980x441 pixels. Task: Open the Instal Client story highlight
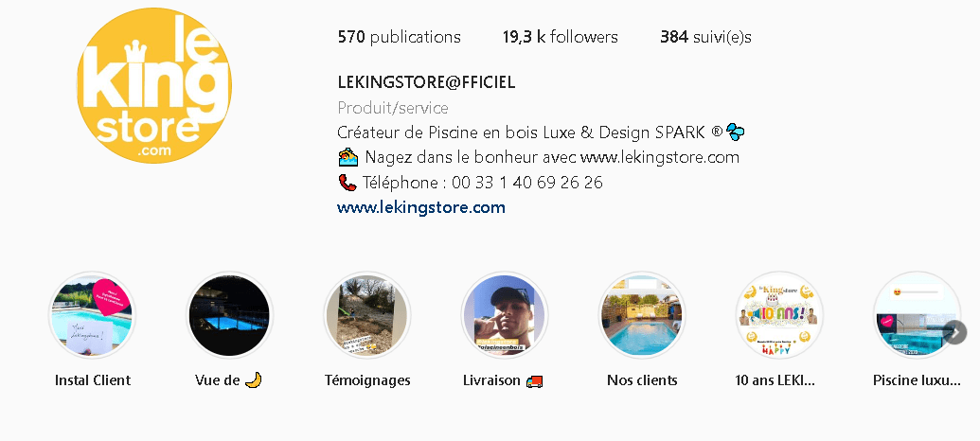click(93, 315)
